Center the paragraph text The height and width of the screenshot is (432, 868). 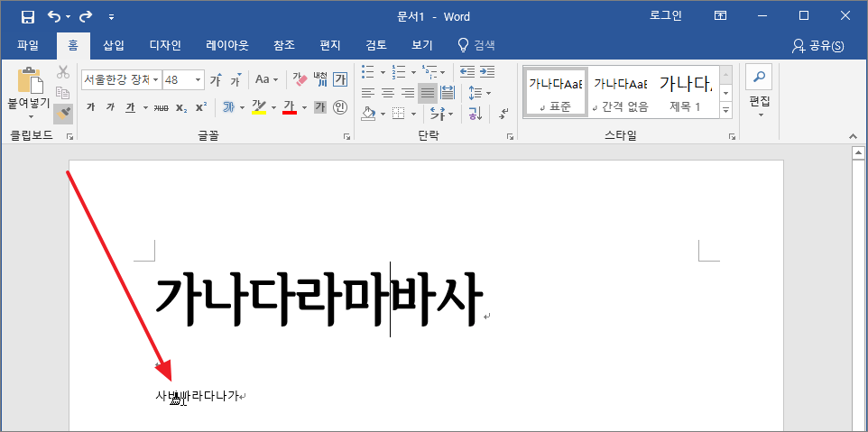(388, 93)
